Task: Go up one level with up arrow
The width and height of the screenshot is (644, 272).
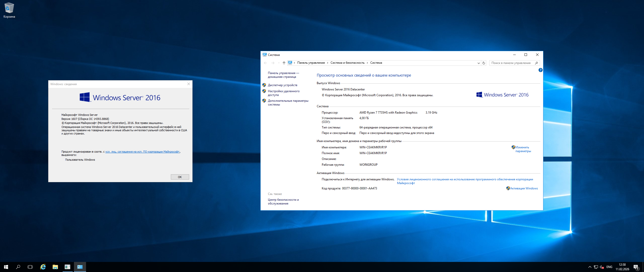Action: tap(284, 63)
